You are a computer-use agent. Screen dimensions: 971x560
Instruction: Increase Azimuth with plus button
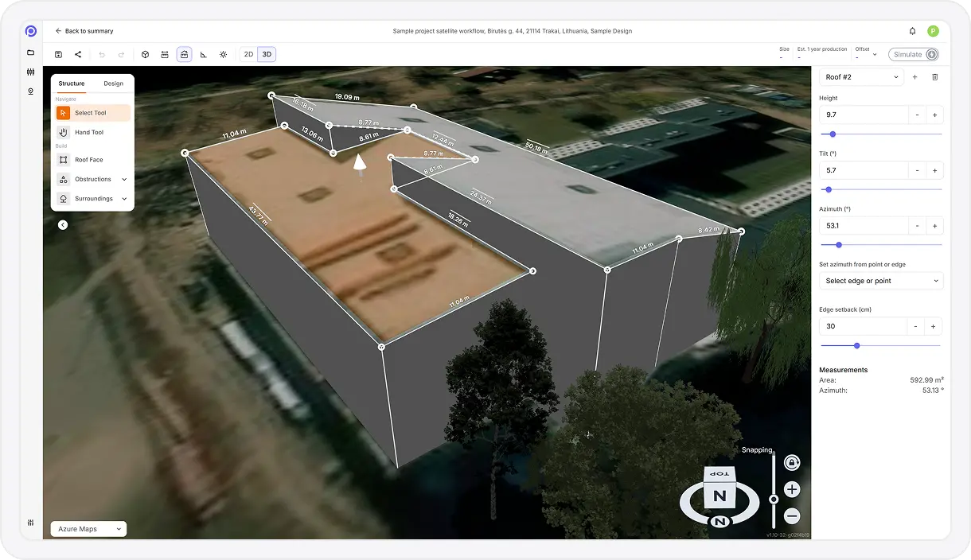pos(934,226)
